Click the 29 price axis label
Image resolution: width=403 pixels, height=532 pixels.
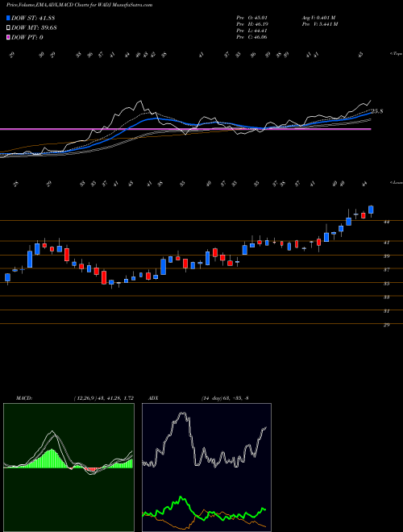point(386,325)
